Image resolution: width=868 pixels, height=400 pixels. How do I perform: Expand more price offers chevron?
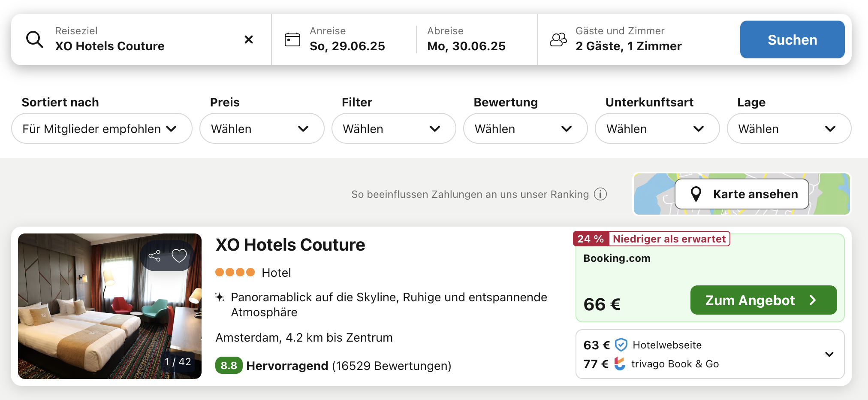click(829, 355)
